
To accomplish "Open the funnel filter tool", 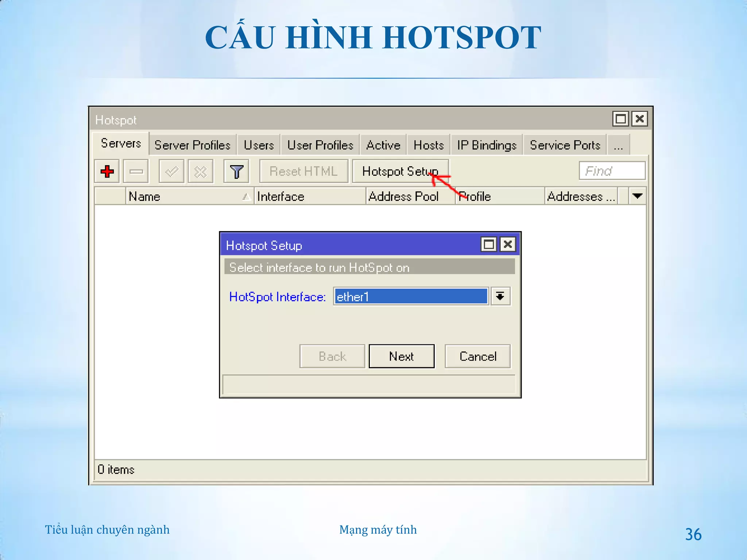I will (236, 171).
